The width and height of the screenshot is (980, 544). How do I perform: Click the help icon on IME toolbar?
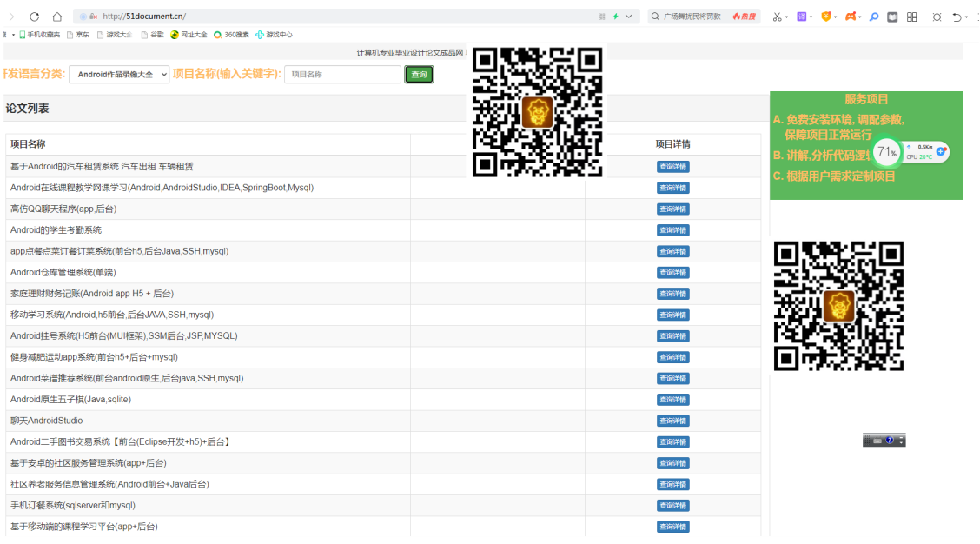[x=890, y=441]
